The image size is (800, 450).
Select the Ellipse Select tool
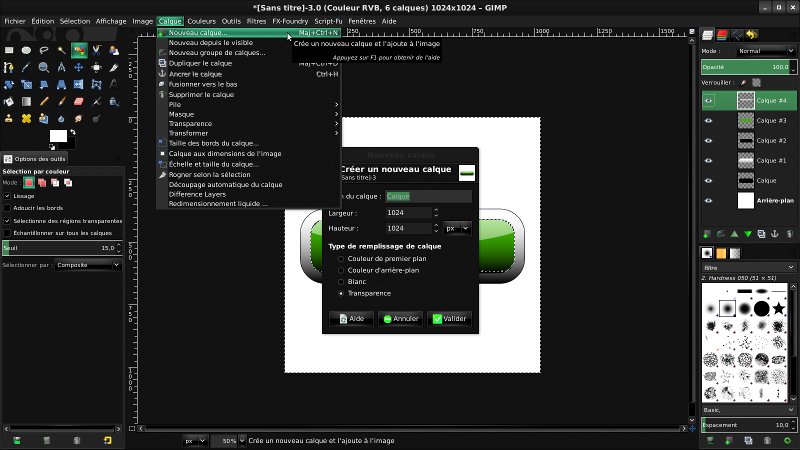click(x=27, y=50)
